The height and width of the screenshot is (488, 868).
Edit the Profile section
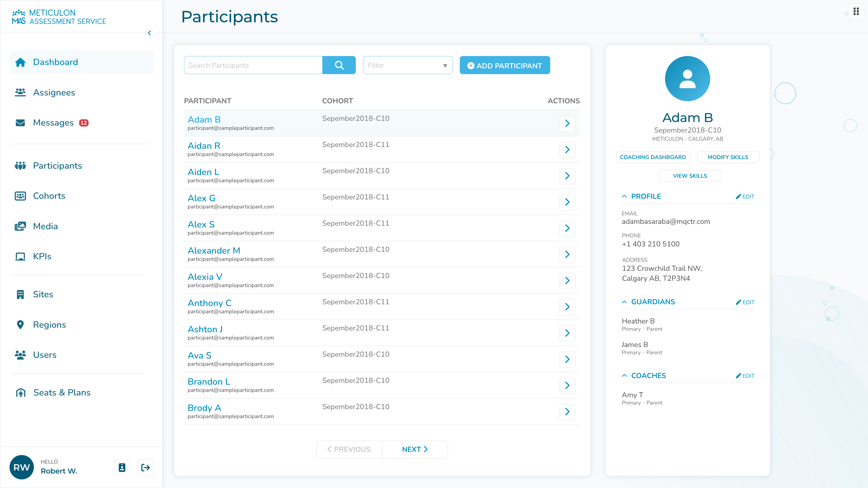pos(745,197)
